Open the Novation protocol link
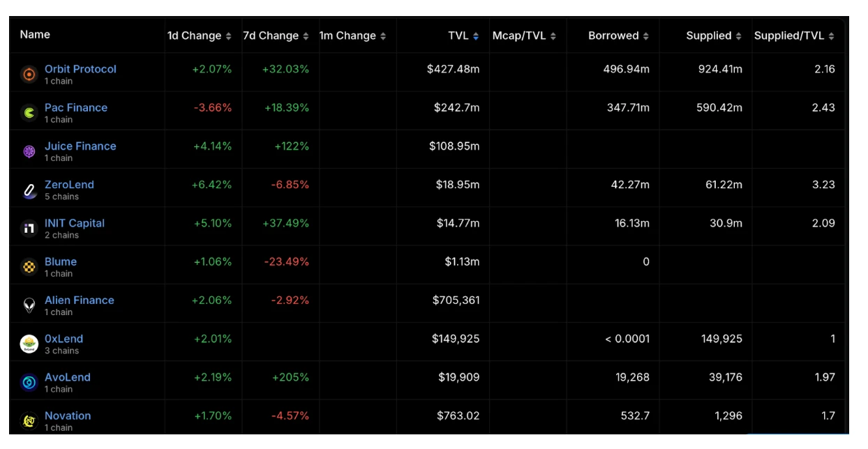This screenshot has height=449, width=868. 68,416
